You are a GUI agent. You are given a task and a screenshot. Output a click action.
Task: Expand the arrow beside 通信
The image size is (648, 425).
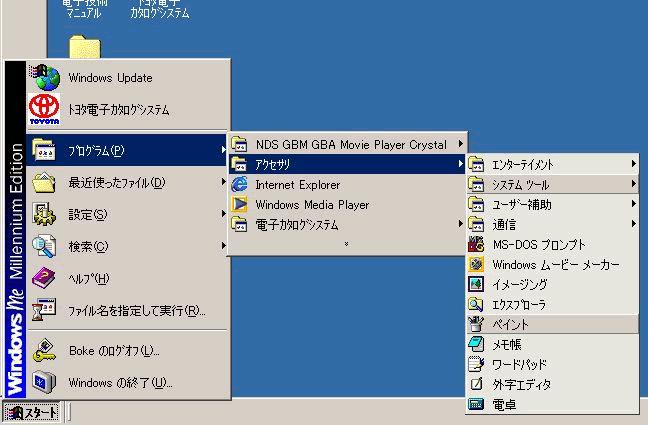(634, 224)
